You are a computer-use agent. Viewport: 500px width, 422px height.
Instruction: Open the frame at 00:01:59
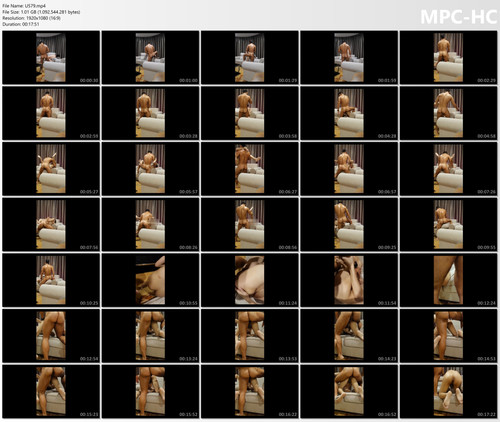point(349,57)
